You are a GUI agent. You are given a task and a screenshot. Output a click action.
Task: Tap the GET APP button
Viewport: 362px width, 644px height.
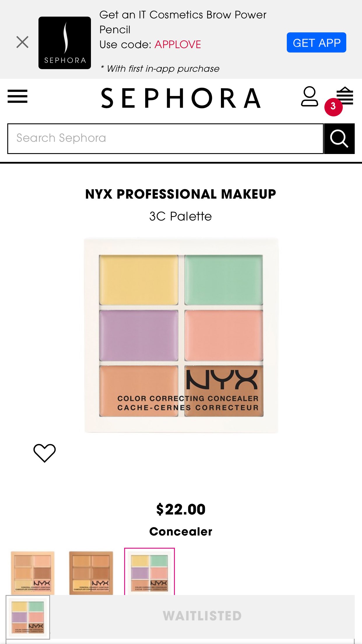coord(316,43)
